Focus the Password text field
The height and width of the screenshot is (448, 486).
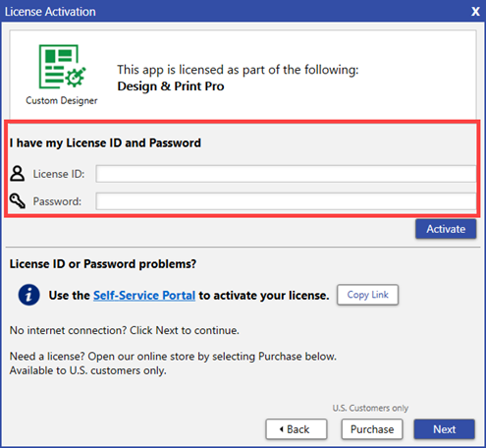tap(286, 201)
